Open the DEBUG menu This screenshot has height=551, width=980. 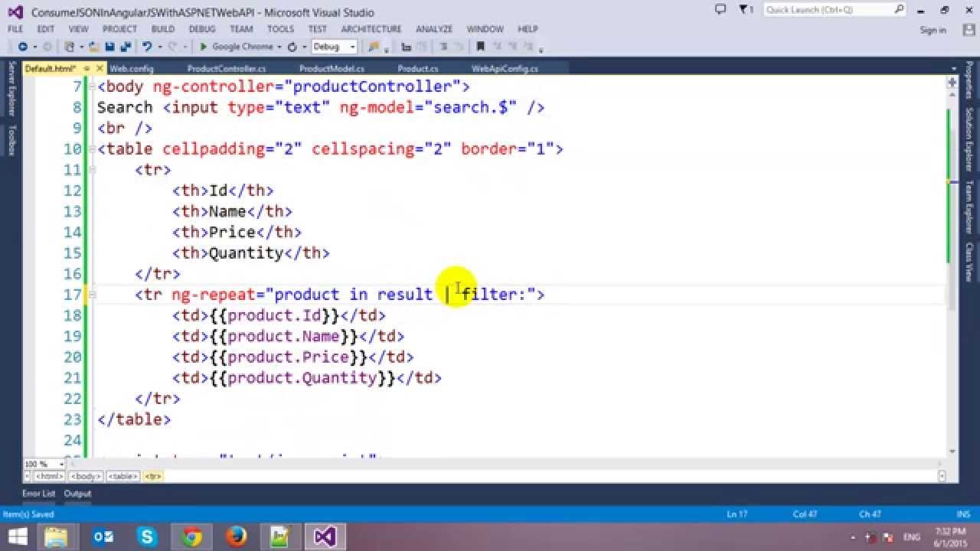202,29
